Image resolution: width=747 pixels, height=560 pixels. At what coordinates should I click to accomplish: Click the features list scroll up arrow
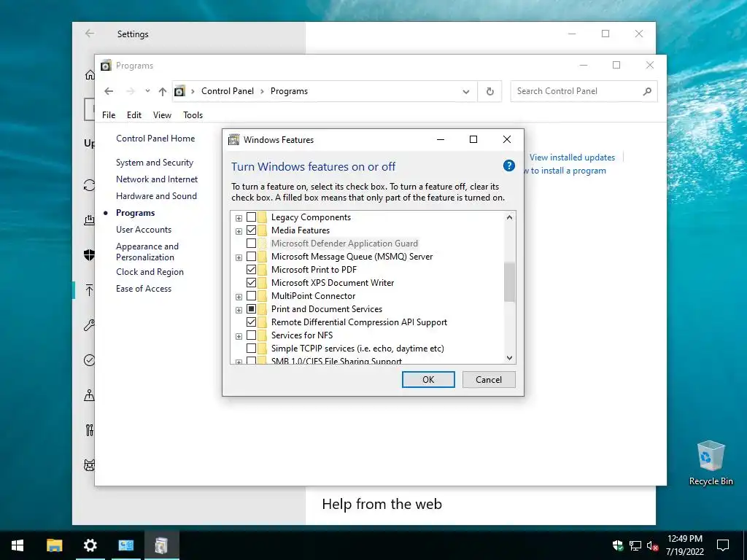pos(509,217)
